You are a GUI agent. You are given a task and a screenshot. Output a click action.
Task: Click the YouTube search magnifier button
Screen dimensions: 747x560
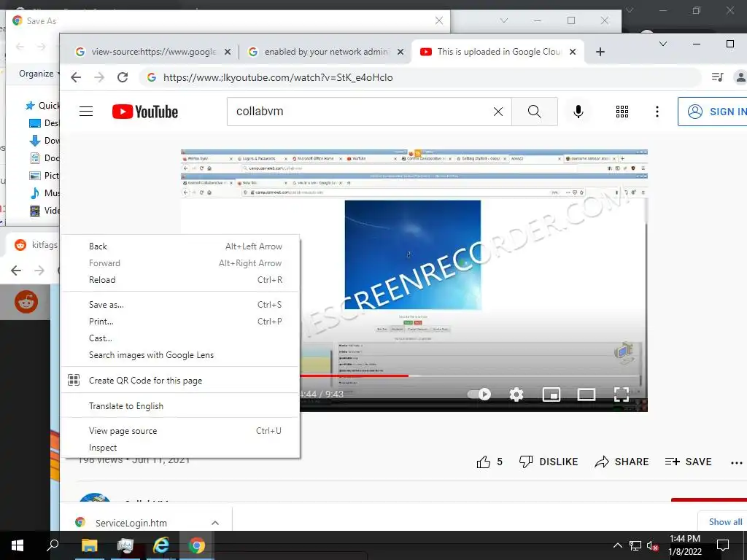pyautogui.click(x=535, y=112)
